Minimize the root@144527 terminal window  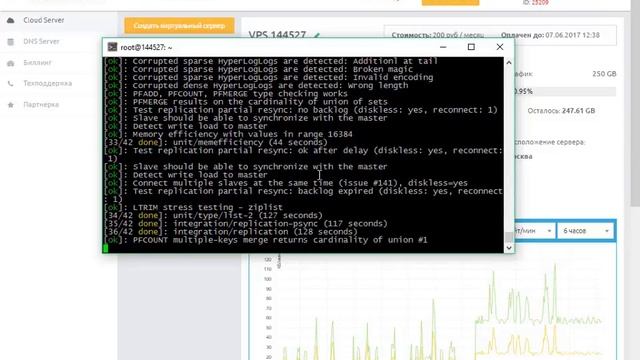click(443, 47)
